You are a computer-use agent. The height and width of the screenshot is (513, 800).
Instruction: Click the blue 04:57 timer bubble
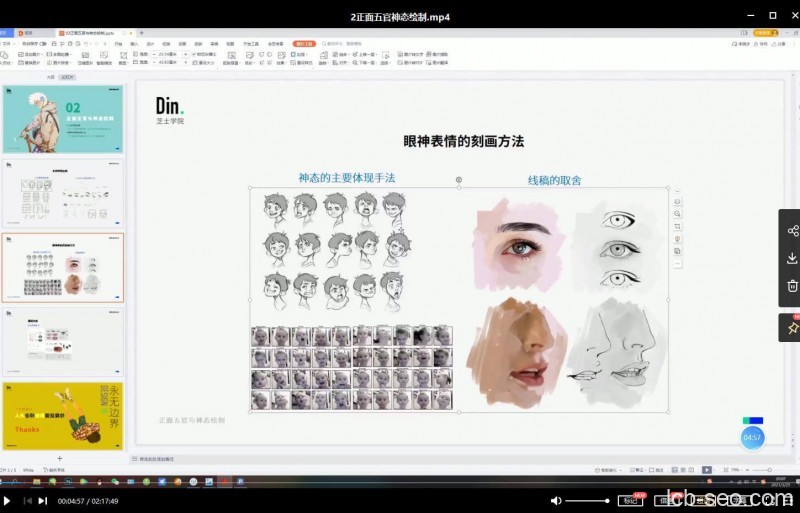click(752, 438)
